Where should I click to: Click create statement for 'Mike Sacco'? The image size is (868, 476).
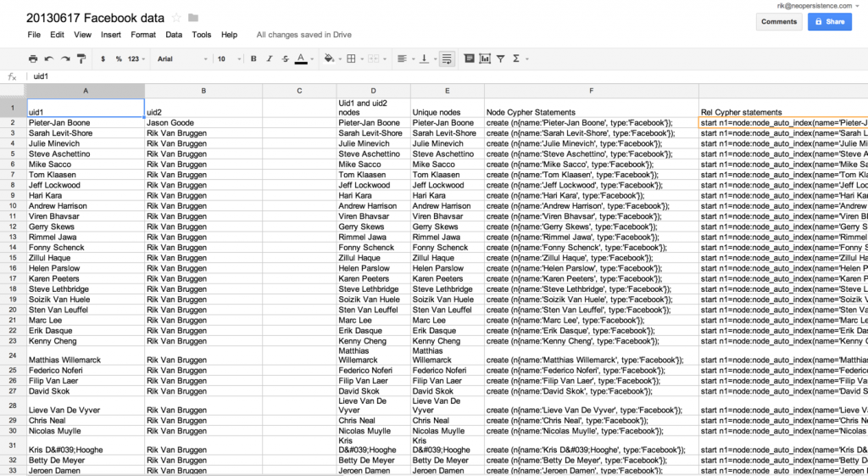(x=591, y=164)
